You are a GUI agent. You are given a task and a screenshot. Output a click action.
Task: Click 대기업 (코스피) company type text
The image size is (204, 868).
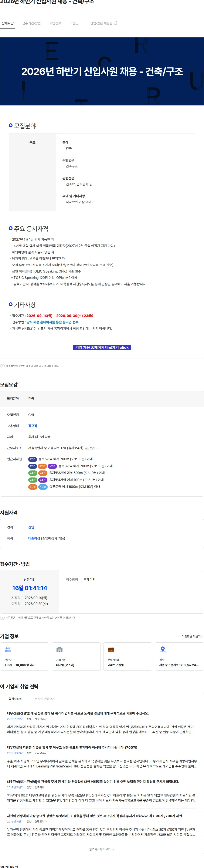(65, 665)
